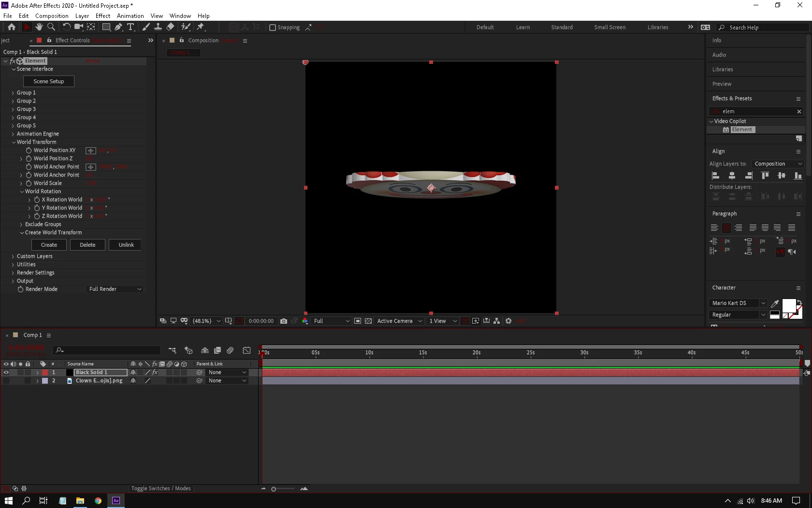Click the Region of Interest button
Viewport: 812px width, 508px height.
tap(358, 321)
